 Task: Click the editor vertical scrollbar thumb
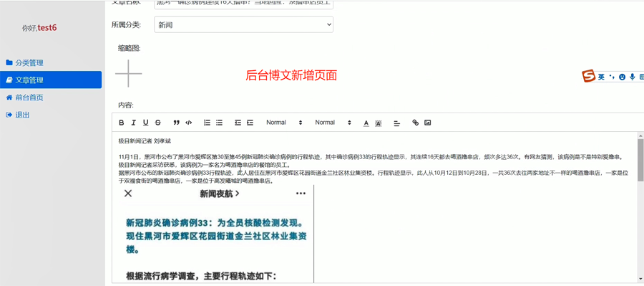coord(640,160)
